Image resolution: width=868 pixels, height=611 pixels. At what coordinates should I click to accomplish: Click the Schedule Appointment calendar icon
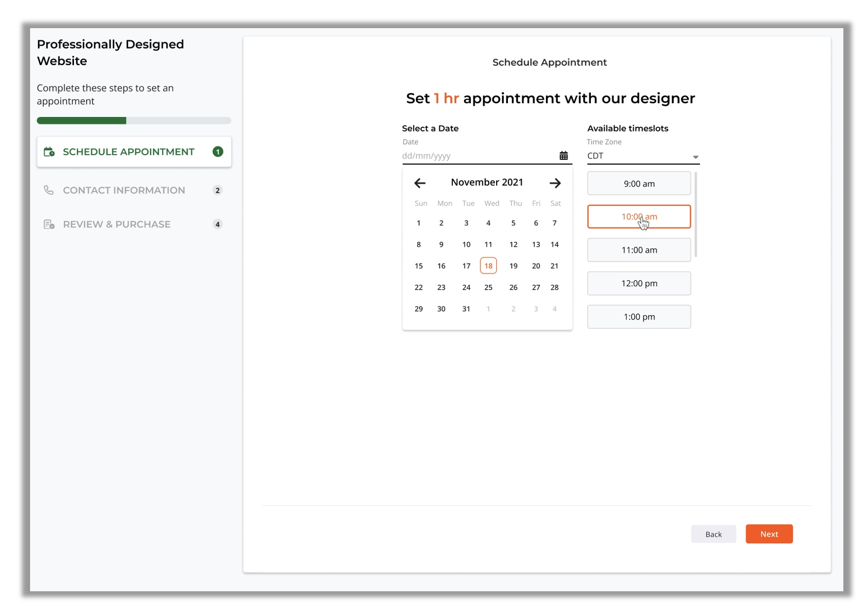click(x=49, y=152)
